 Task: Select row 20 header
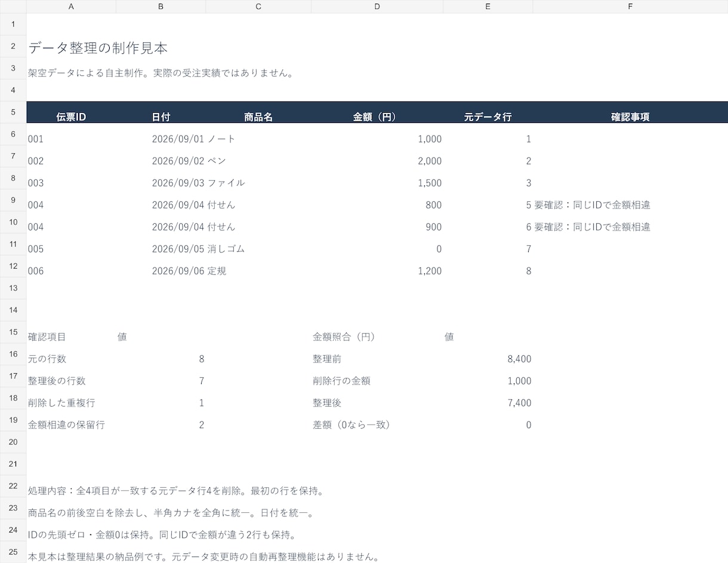(13, 442)
